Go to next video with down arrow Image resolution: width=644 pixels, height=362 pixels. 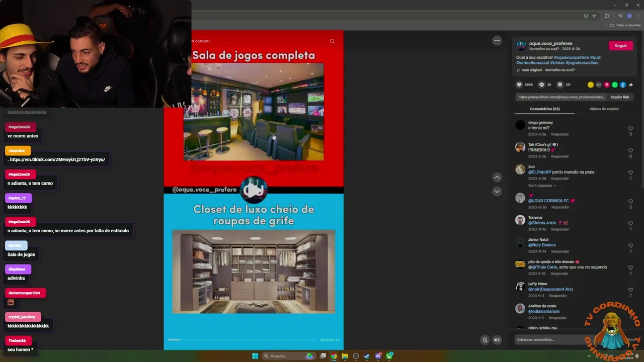coord(497,191)
